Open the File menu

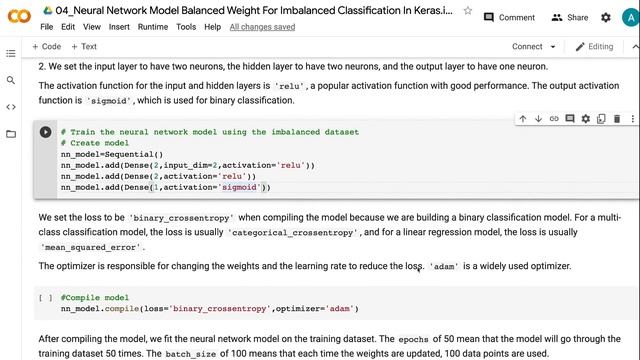47,27
